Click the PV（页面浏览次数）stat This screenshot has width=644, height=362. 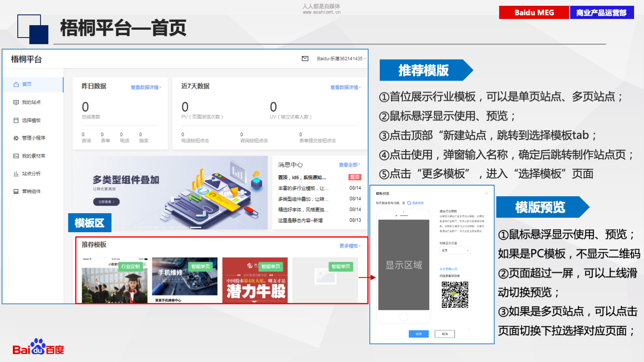tap(202, 110)
